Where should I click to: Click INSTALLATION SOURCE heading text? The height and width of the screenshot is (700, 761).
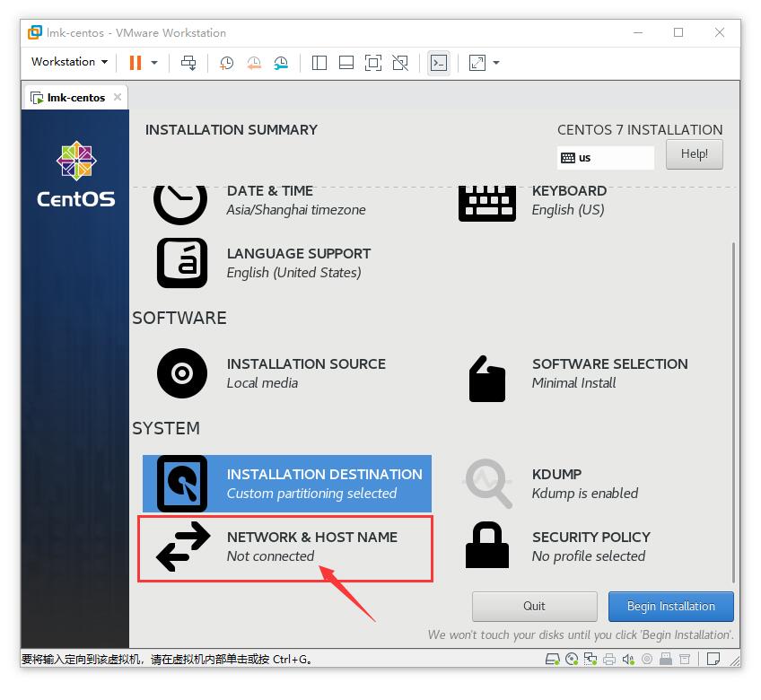click(306, 363)
